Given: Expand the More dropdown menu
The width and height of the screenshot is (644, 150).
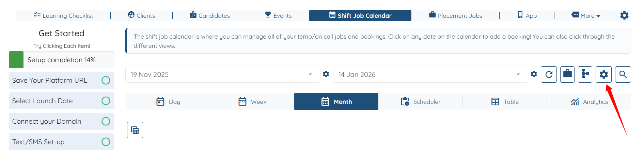Looking at the screenshot, I should point(586,16).
